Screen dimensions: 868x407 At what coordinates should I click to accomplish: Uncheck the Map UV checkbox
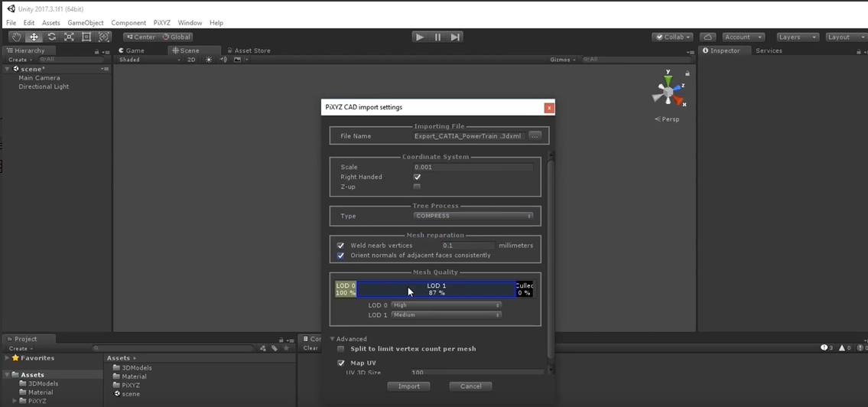coord(340,363)
